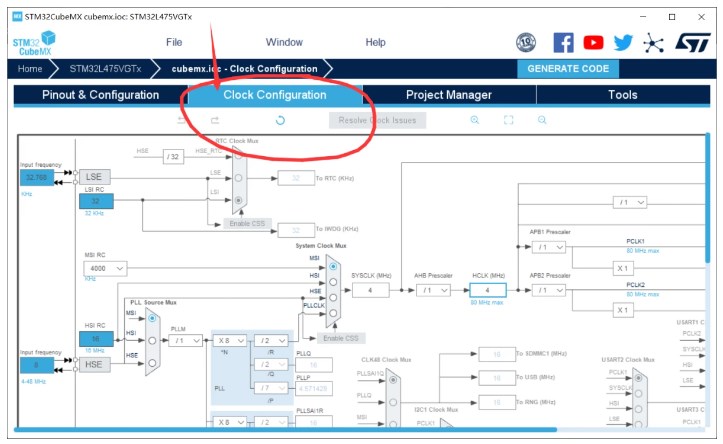Open the ST community network icon
Viewport: 723px width, 444px height.
pyautogui.click(x=653, y=42)
